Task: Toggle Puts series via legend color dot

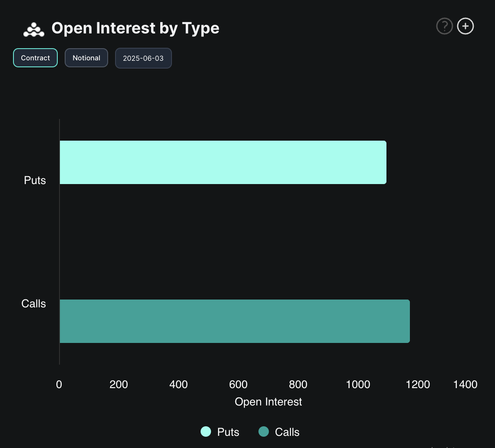Action: coord(206,432)
